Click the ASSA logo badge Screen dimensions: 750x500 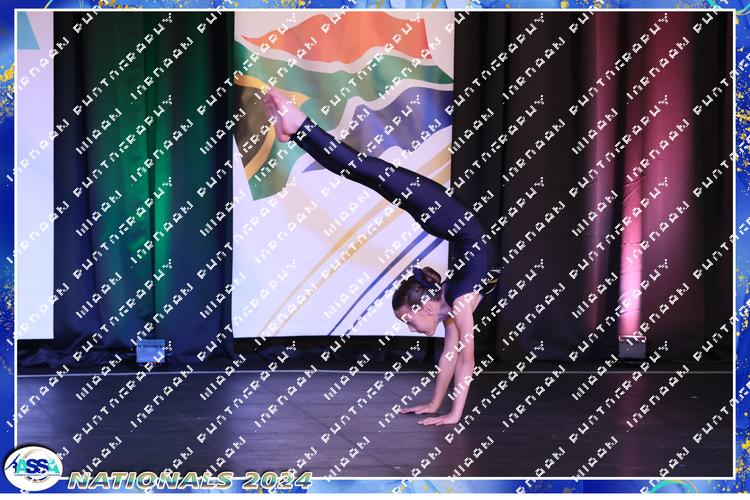[33, 468]
